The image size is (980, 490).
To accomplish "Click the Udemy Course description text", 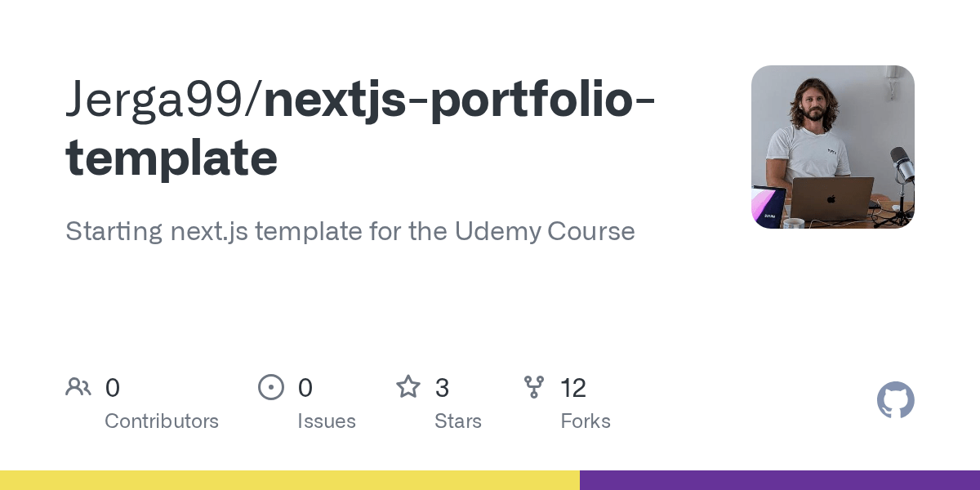I will point(545,231).
